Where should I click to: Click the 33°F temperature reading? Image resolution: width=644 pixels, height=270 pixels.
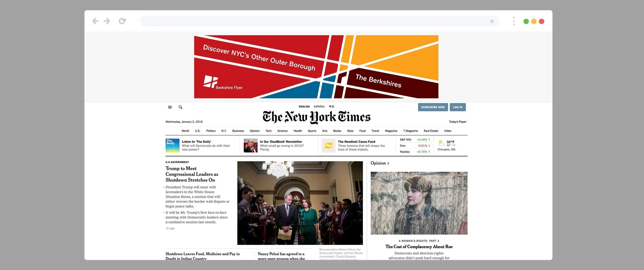click(450, 142)
